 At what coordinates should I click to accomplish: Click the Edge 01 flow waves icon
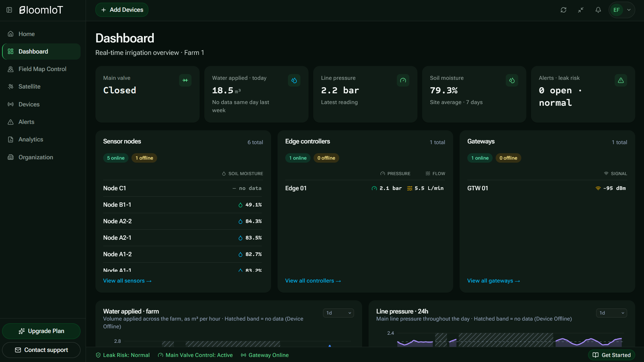410,188
